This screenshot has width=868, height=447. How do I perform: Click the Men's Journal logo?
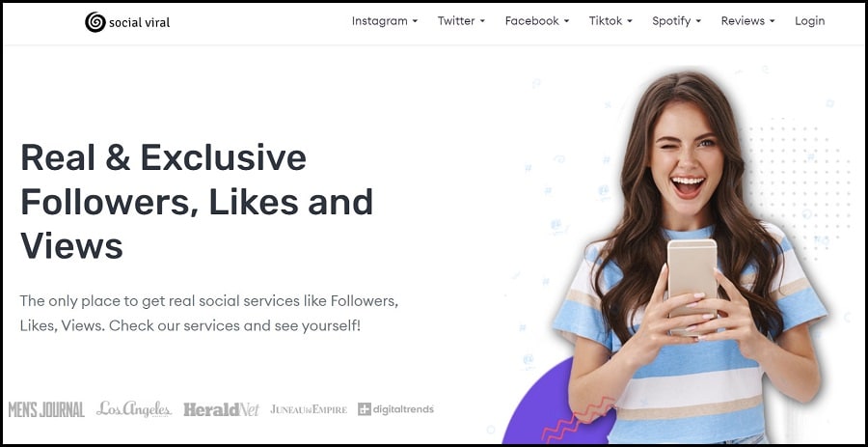pos(46,409)
